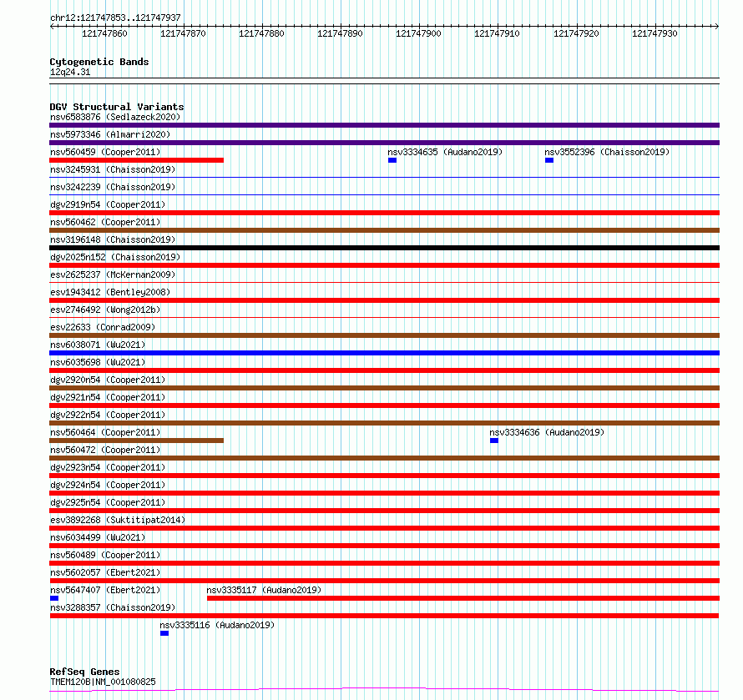This screenshot has width=743, height=700.
Task: Select dgv2923n54 (Cooper2011) label
Action: pyautogui.click(x=108, y=467)
